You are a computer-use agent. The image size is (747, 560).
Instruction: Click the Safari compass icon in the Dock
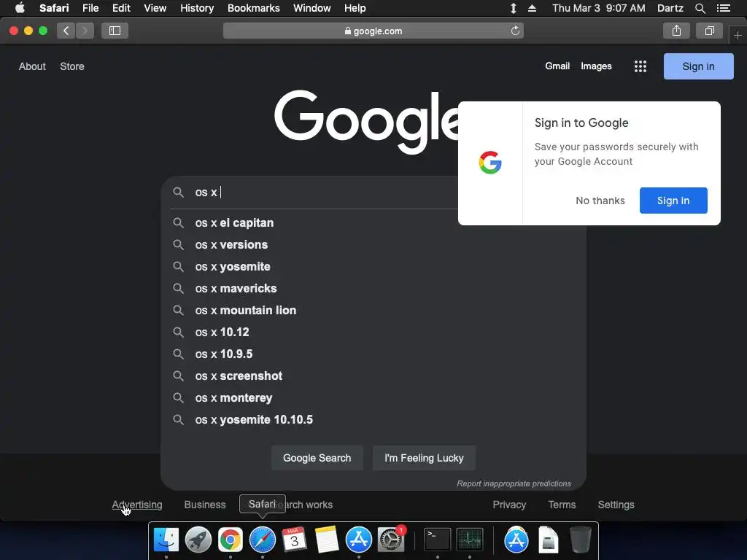tap(263, 540)
